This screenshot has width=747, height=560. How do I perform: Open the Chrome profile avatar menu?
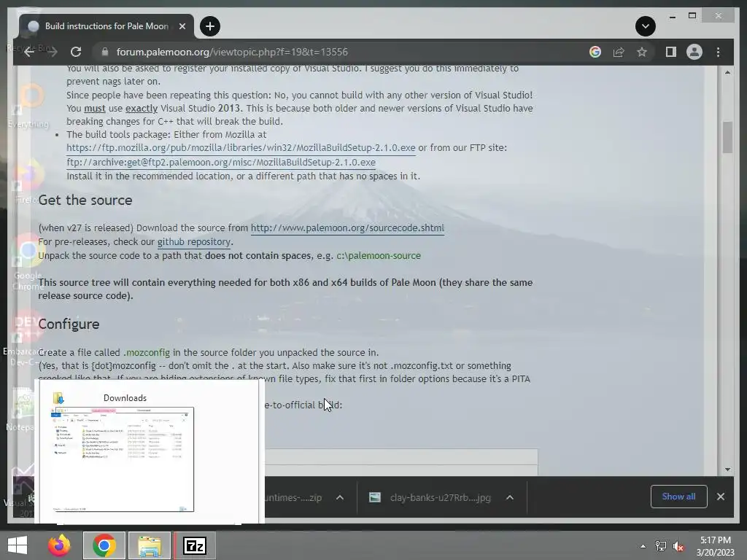pyautogui.click(x=694, y=52)
